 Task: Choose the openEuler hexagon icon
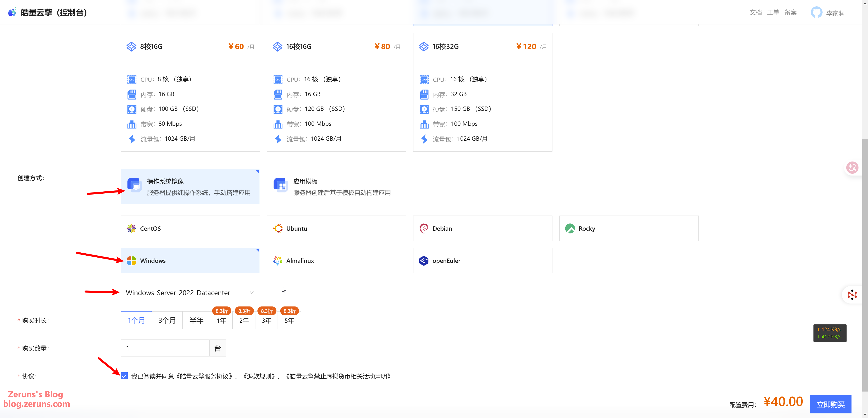click(x=424, y=261)
